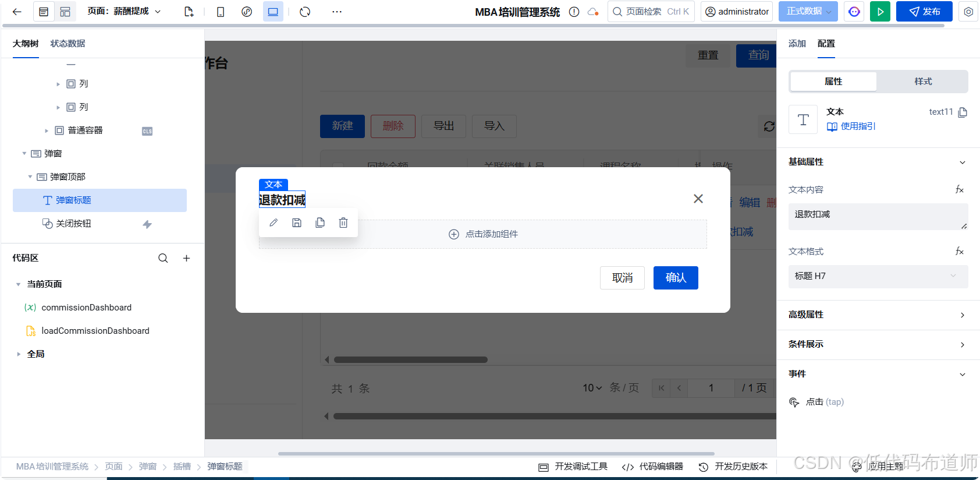Click 确认 in the dialog
The width and height of the screenshot is (980, 480).
pyautogui.click(x=676, y=278)
